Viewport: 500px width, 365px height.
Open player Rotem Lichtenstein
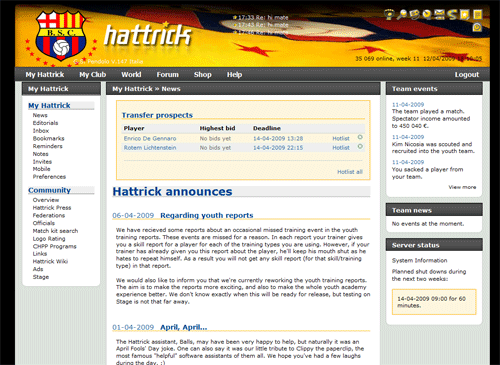(x=150, y=148)
